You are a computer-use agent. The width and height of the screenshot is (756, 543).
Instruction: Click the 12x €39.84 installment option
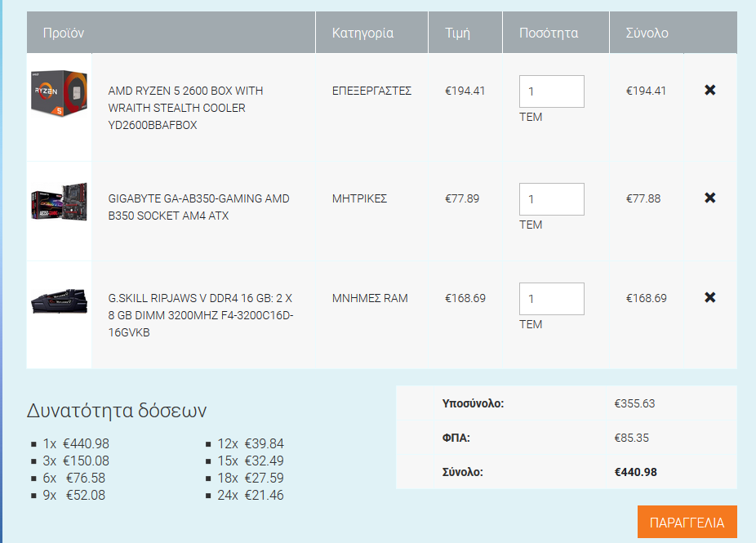(x=251, y=443)
